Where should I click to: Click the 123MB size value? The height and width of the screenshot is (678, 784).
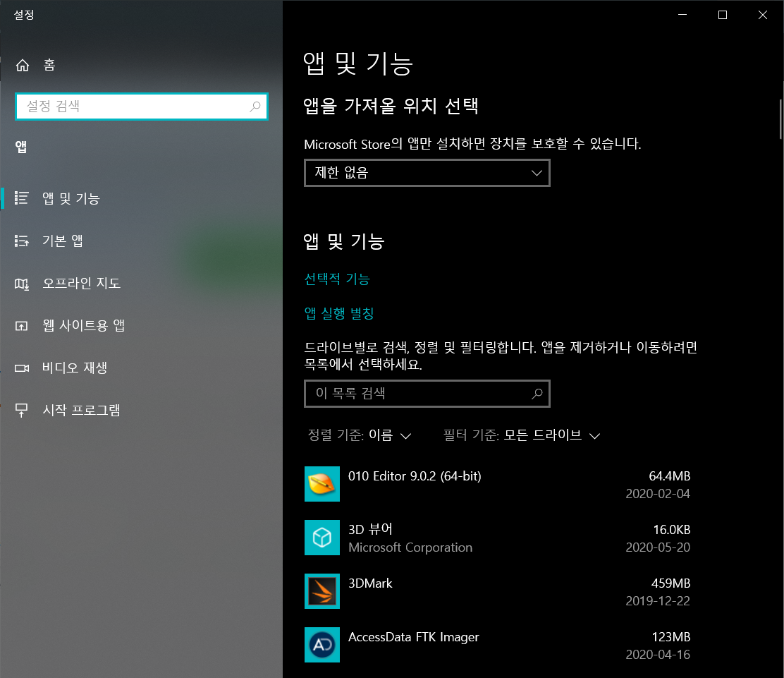pyautogui.click(x=671, y=637)
